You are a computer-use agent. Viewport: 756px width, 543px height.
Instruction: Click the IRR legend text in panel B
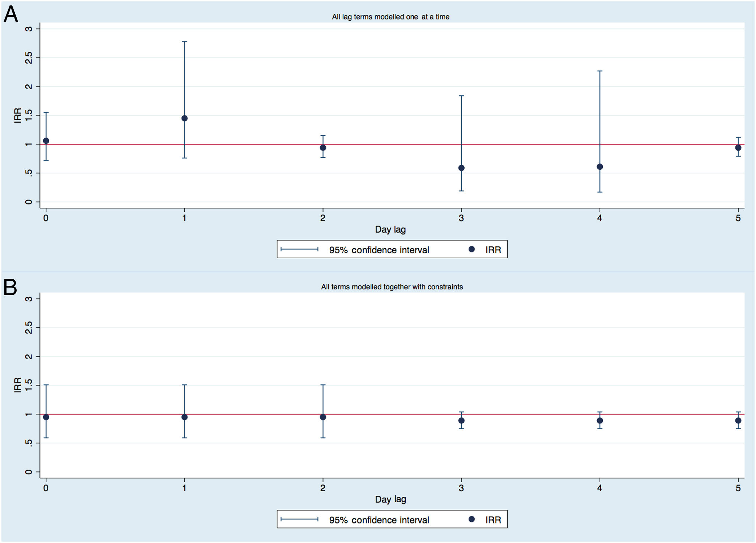[x=493, y=520]
